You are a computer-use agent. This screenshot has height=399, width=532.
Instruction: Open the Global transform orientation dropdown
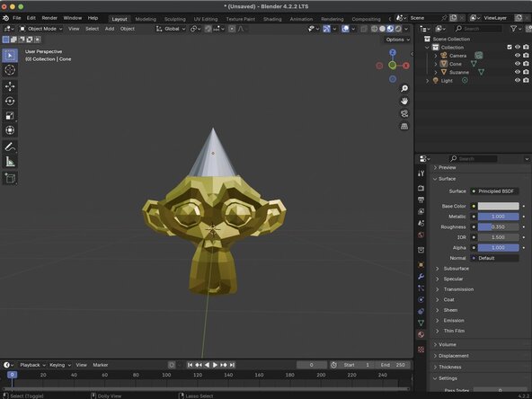point(171,29)
